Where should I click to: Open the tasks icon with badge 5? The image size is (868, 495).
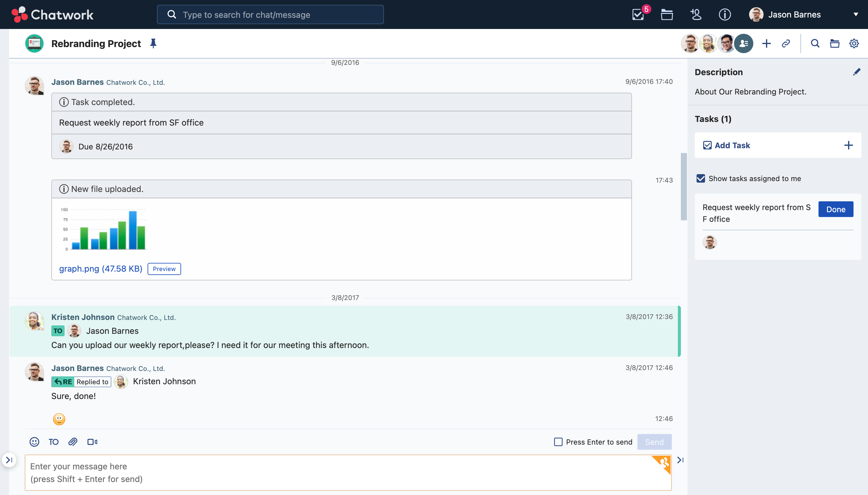[x=638, y=14]
